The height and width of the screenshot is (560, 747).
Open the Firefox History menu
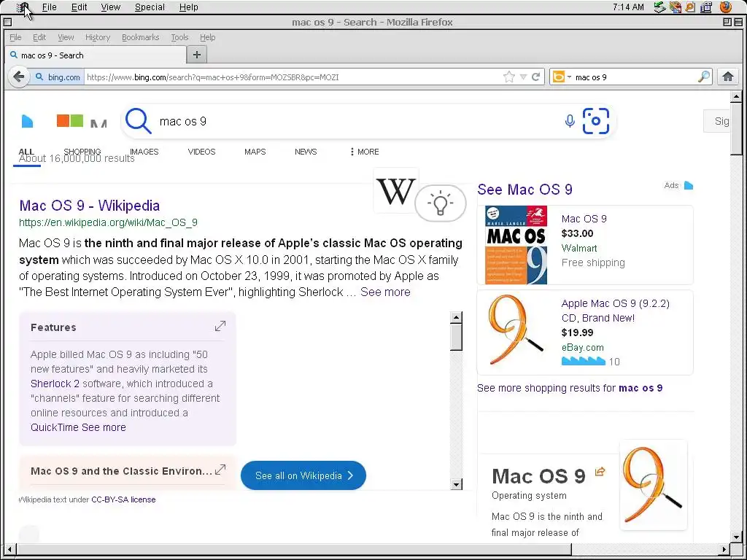[98, 37]
